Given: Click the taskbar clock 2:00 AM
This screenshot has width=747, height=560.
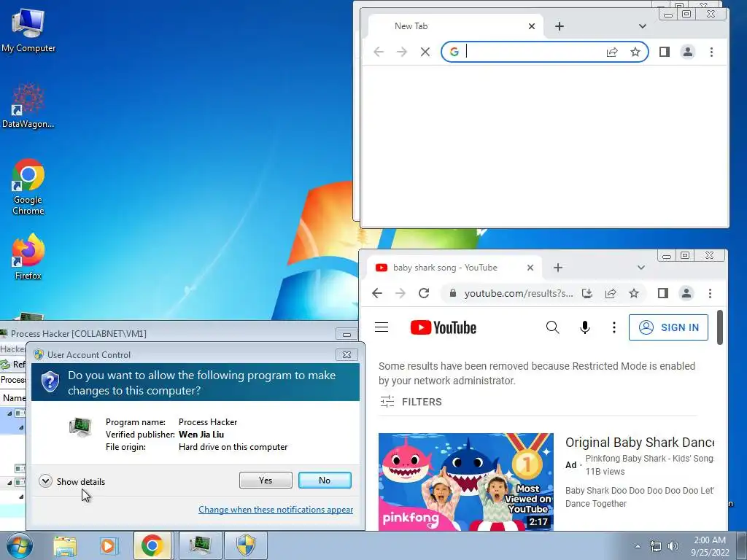Looking at the screenshot, I should click(x=710, y=545).
